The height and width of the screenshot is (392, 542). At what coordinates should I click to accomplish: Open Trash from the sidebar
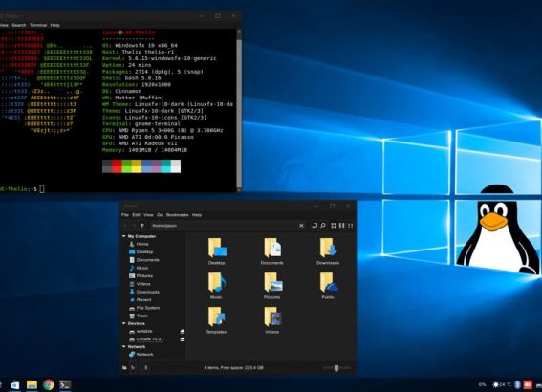point(139,316)
